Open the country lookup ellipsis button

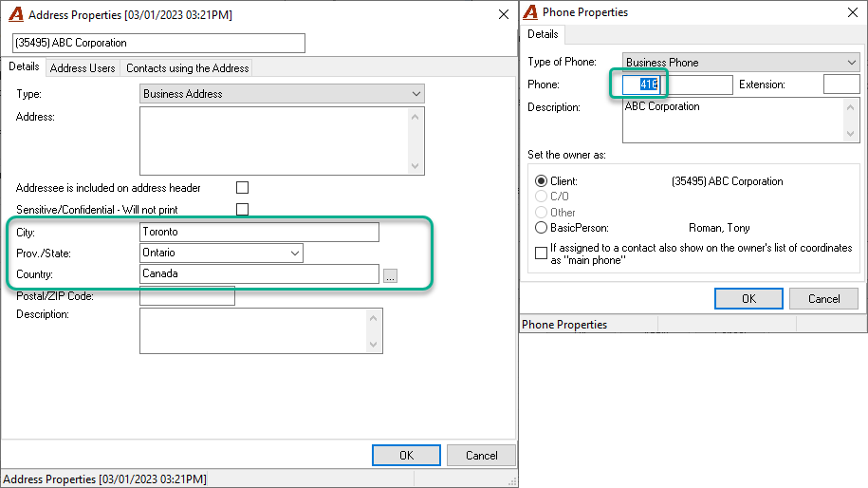390,275
